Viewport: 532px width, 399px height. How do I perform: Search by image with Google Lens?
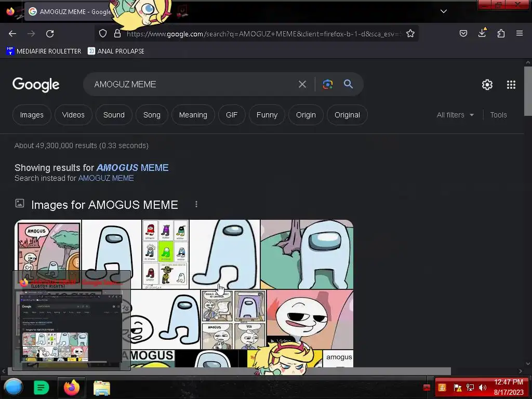327,84
